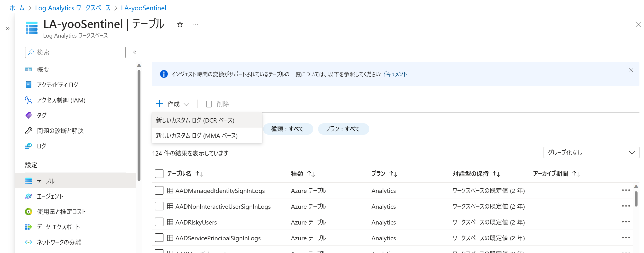The height and width of the screenshot is (253, 644).
Task: Click the sidebar vertical scrollbar thumb
Action: pos(139,125)
